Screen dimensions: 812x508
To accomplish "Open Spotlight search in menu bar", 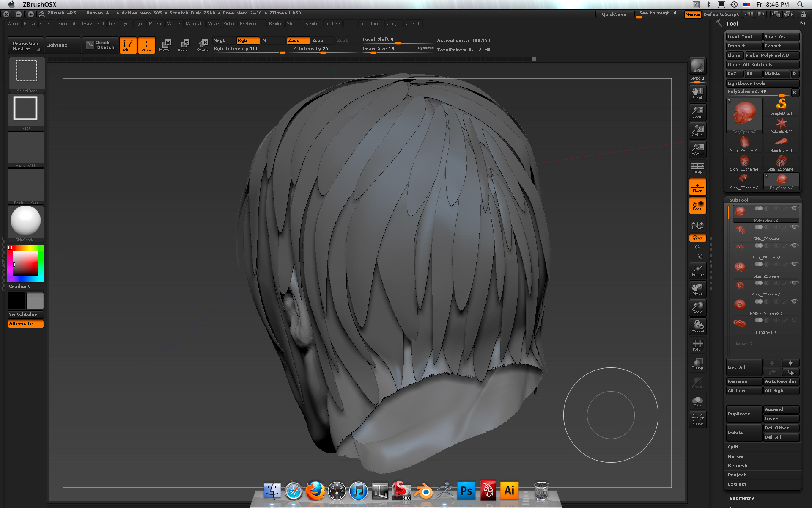I will coord(800,4).
